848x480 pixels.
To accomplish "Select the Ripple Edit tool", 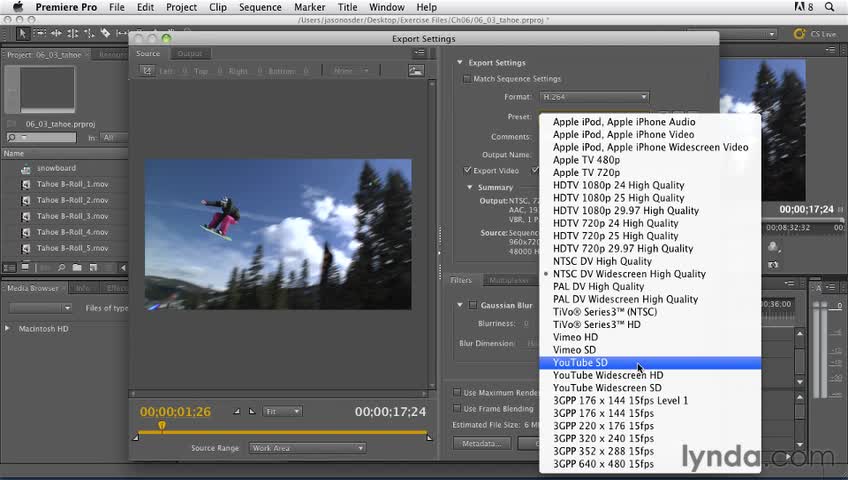I will coord(56,34).
